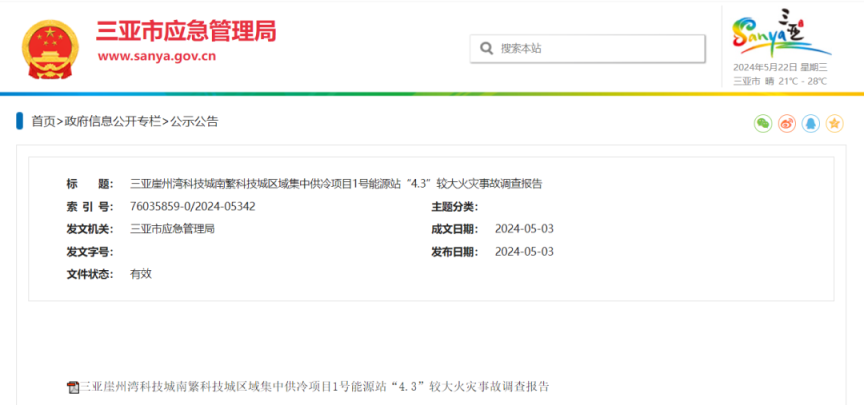Click the blue breadcrumb marker bar
Viewport: 864px width, 405px height.
click(19, 121)
